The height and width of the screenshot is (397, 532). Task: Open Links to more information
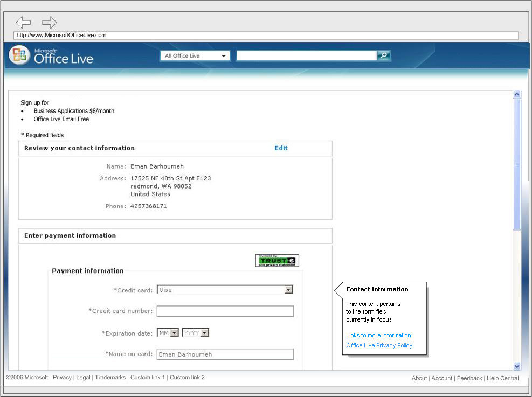(x=378, y=335)
